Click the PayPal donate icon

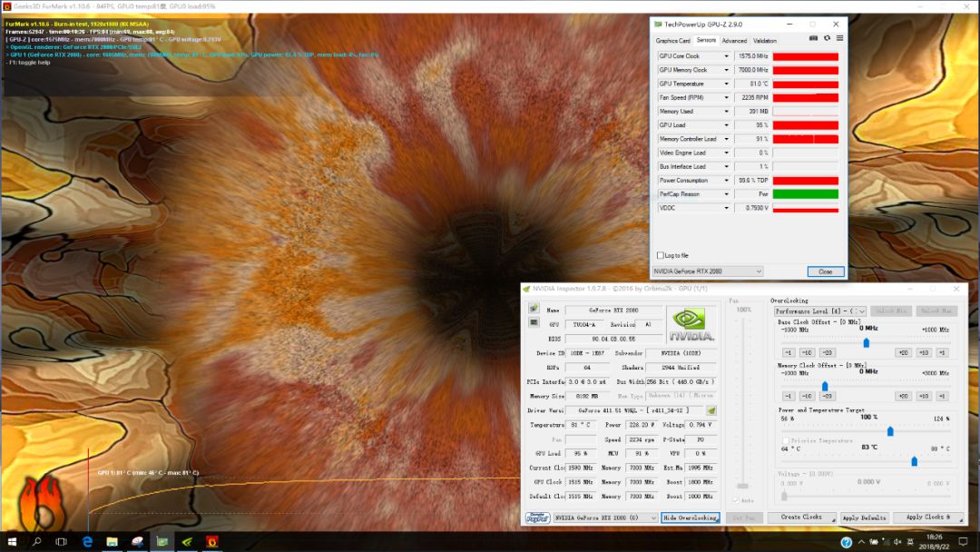[x=538, y=518]
